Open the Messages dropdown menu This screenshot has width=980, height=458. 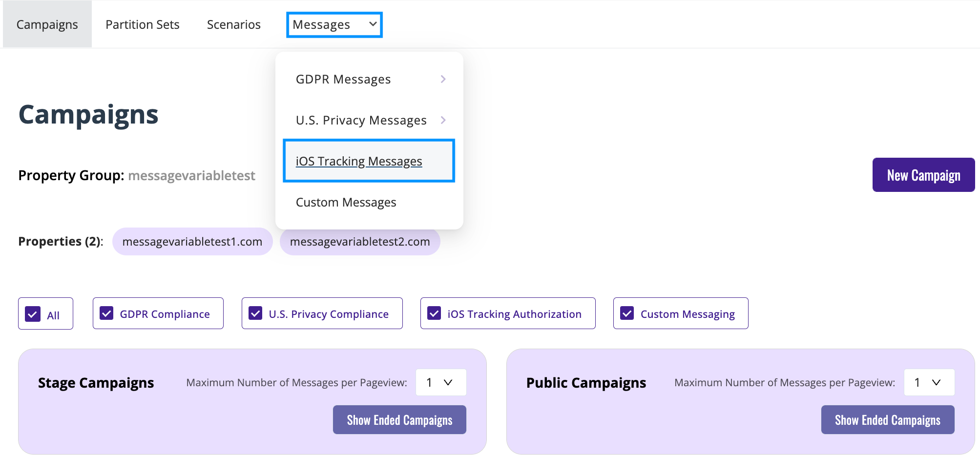pyautogui.click(x=334, y=24)
